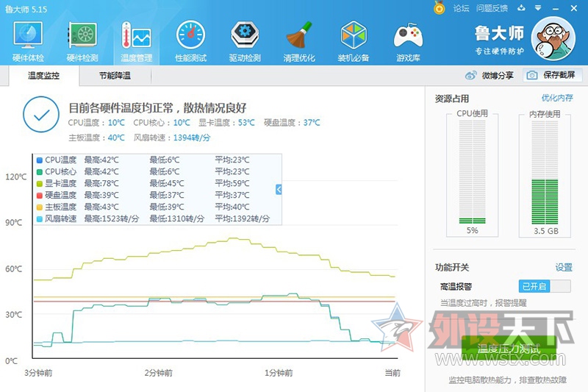The image size is (588, 392).
Task: Toggle the 主板温度 orange legend swatch
Action: pos(40,207)
